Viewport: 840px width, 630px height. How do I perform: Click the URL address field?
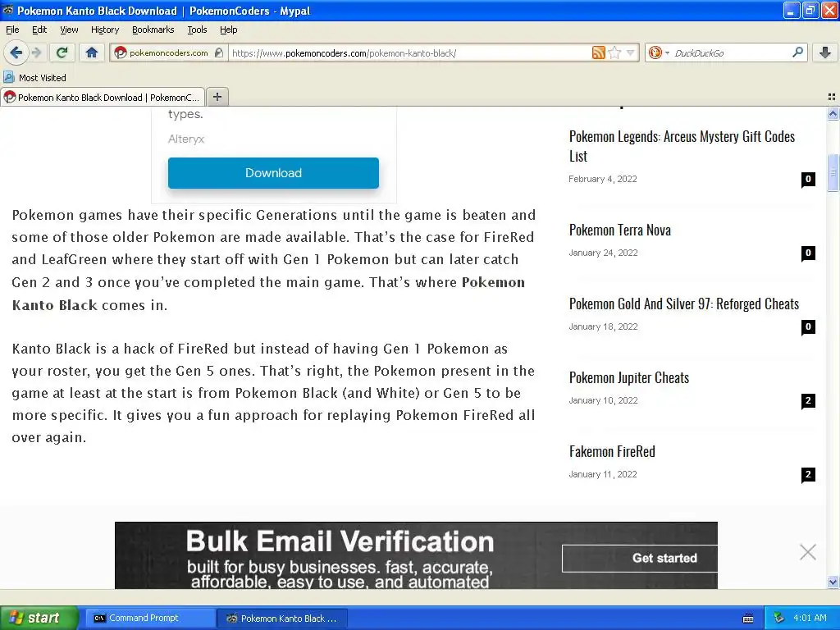[410, 53]
